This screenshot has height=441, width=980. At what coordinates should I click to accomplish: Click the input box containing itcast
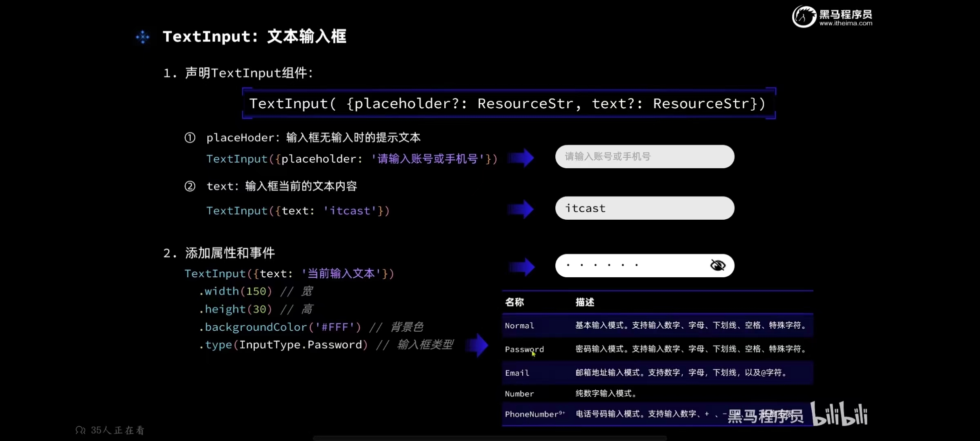click(644, 208)
